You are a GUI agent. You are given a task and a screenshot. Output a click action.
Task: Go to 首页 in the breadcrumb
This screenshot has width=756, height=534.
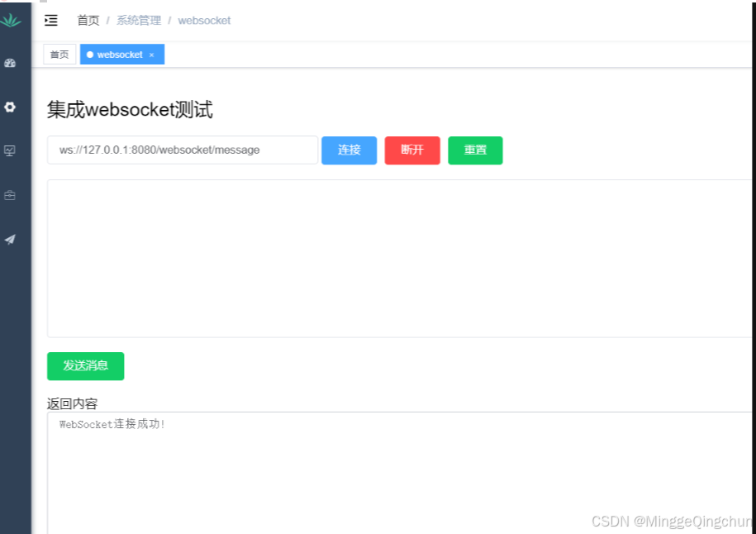click(88, 21)
